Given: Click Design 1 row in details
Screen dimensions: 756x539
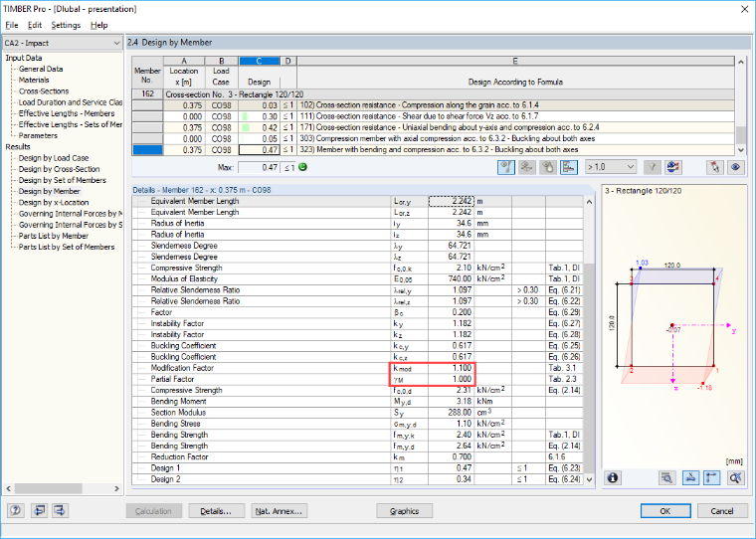Looking at the screenshot, I should 357,468.
